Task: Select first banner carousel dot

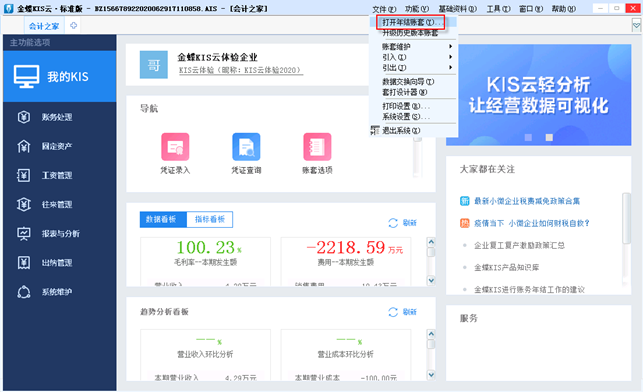Action: (528, 137)
